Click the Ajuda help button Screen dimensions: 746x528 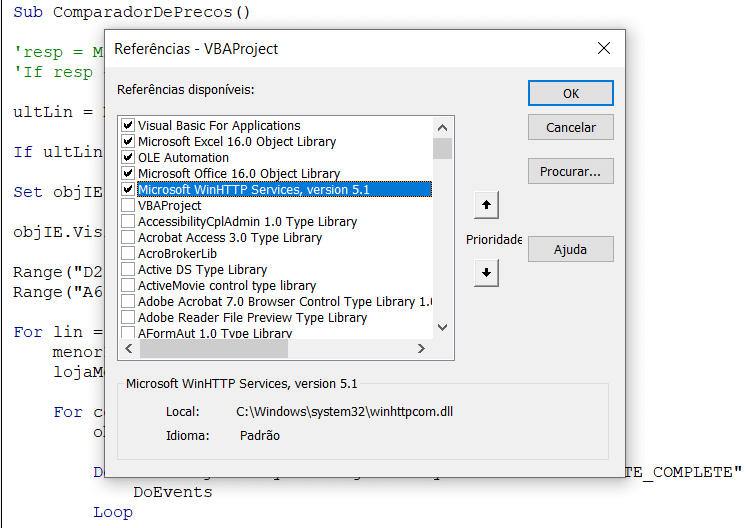pos(570,249)
